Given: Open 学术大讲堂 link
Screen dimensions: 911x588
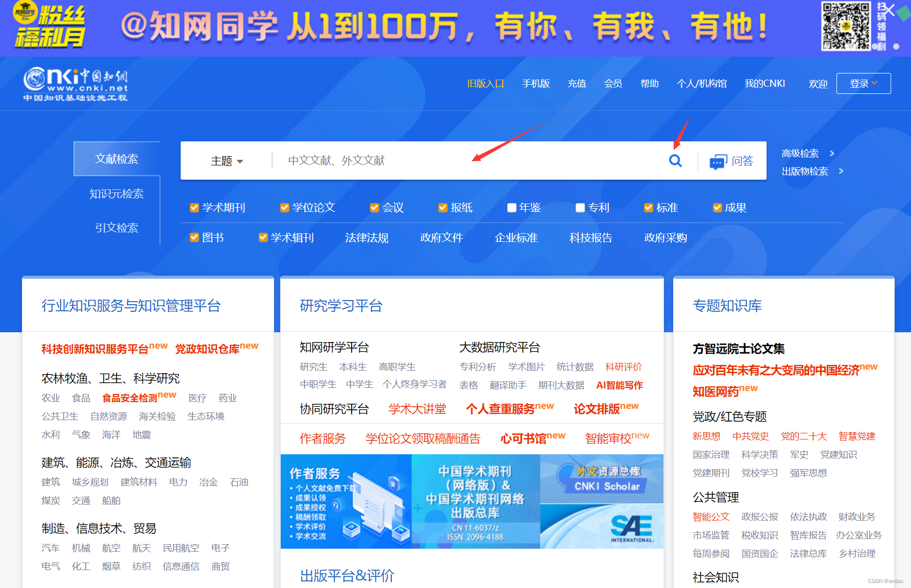Looking at the screenshot, I should pos(417,409).
